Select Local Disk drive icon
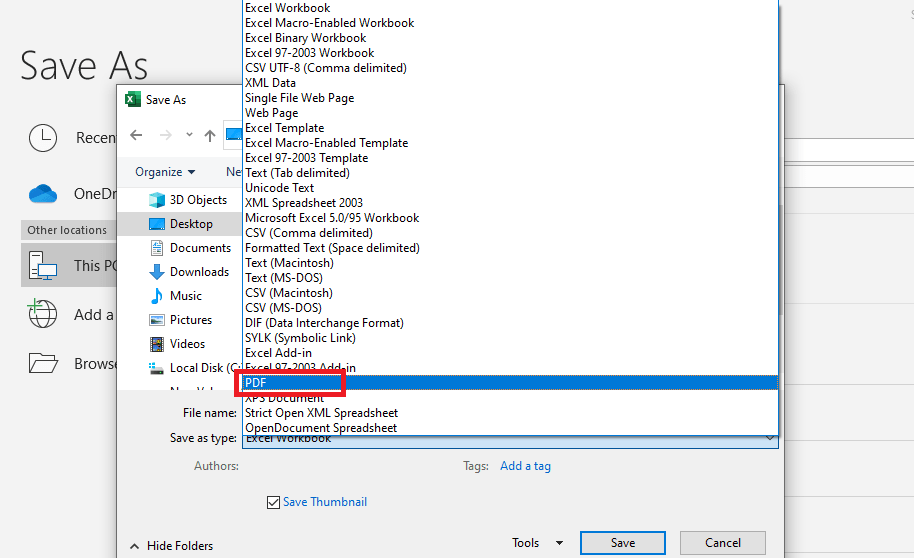 tap(156, 368)
